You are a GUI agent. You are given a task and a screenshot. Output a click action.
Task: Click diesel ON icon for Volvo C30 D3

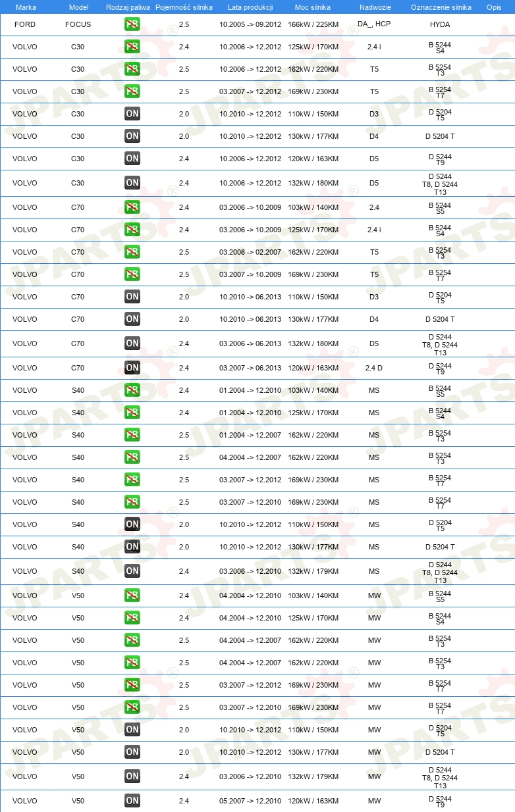click(132, 114)
